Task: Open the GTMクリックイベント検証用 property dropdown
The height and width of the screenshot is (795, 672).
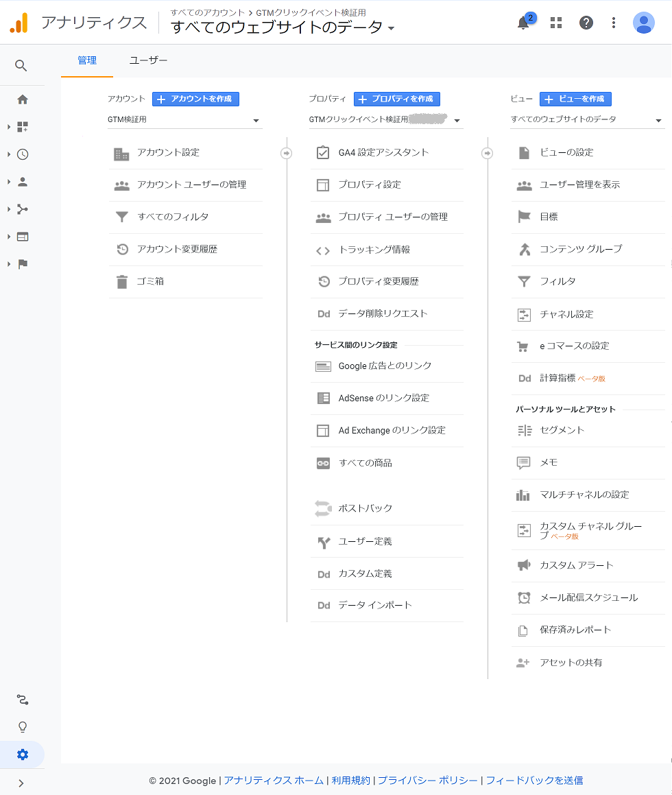Action: tap(386, 119)
